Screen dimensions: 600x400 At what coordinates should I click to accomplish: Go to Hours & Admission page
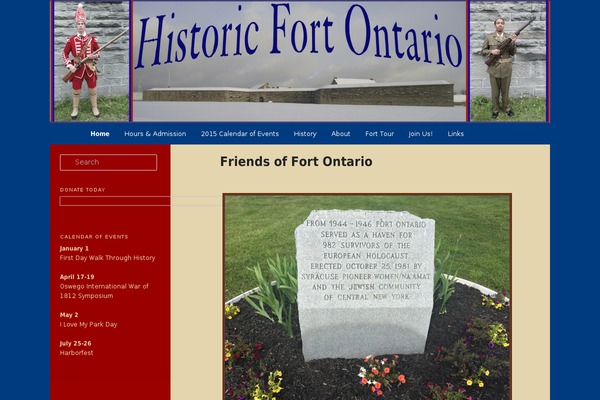point(155,134)
